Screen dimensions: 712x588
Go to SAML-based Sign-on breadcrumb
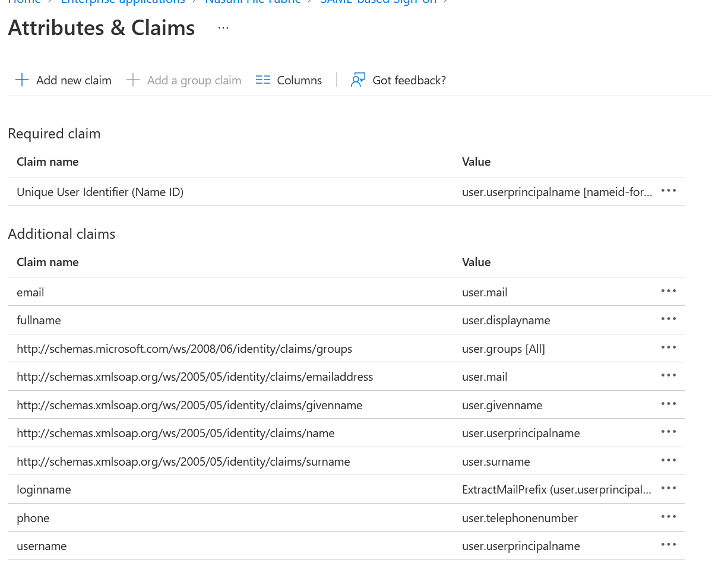click(378, 2)
